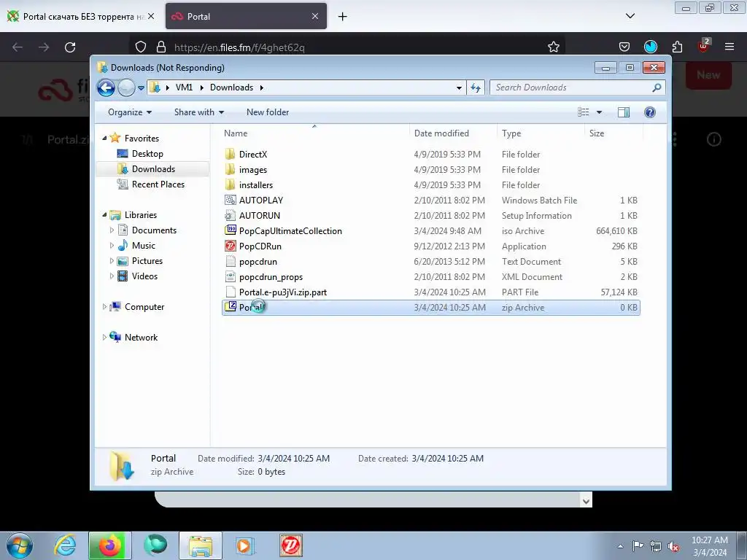
Task: Expand the Documents library node
Action: [x=112, y=230]
